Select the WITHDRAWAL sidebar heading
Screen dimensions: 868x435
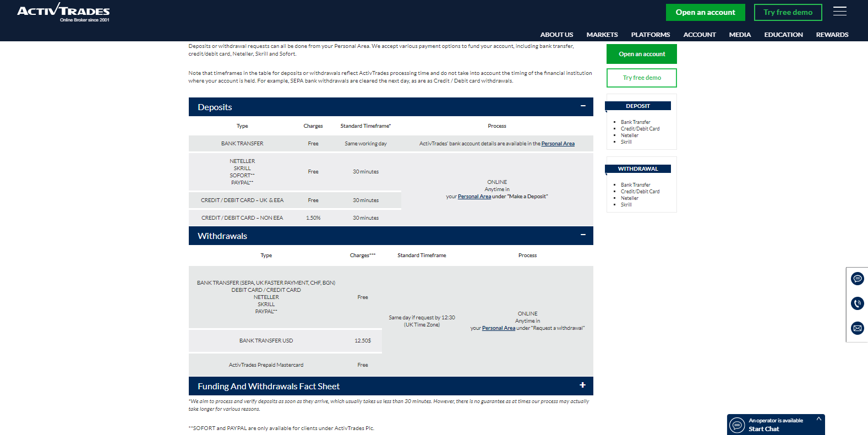638,168
